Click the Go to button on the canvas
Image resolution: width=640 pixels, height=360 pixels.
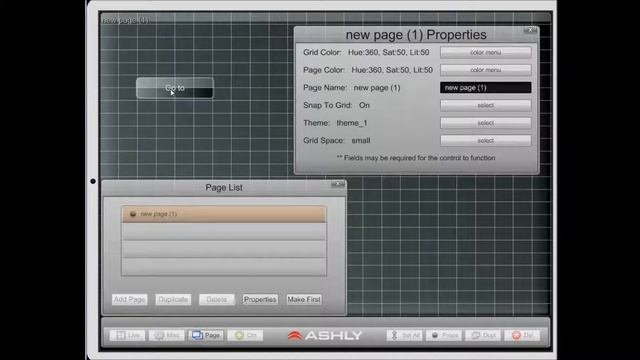(175, 88)
